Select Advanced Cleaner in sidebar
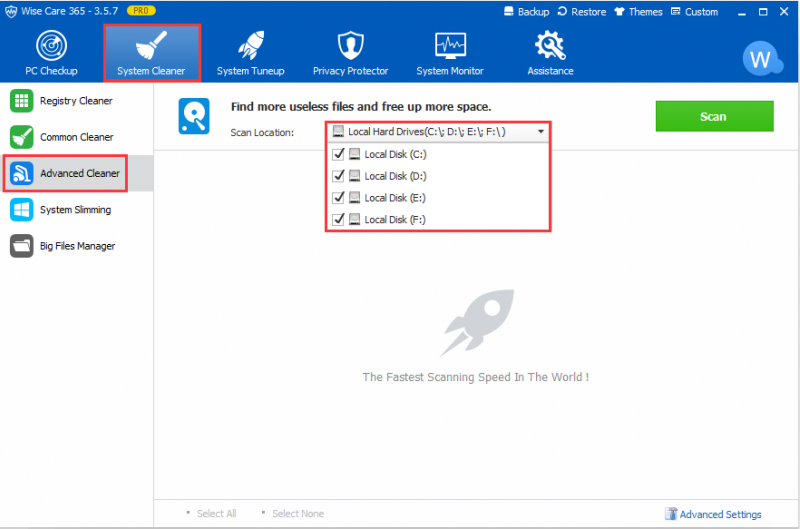This screenshot has width=800, height=529. click(77, 173)
